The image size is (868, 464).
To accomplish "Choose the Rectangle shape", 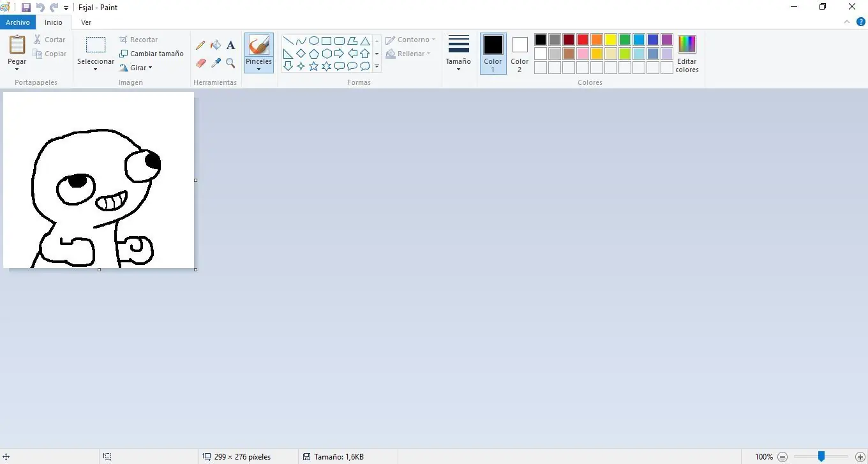I will pos(327,41).
